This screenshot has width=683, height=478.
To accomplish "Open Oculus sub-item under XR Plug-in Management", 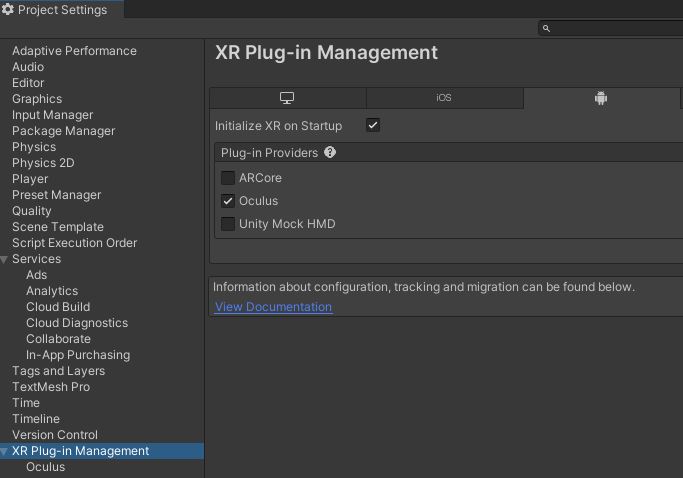I will 45,467.
